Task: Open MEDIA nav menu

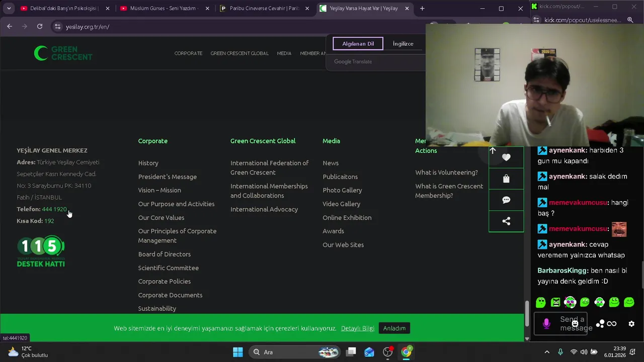Action: [284, 53]
